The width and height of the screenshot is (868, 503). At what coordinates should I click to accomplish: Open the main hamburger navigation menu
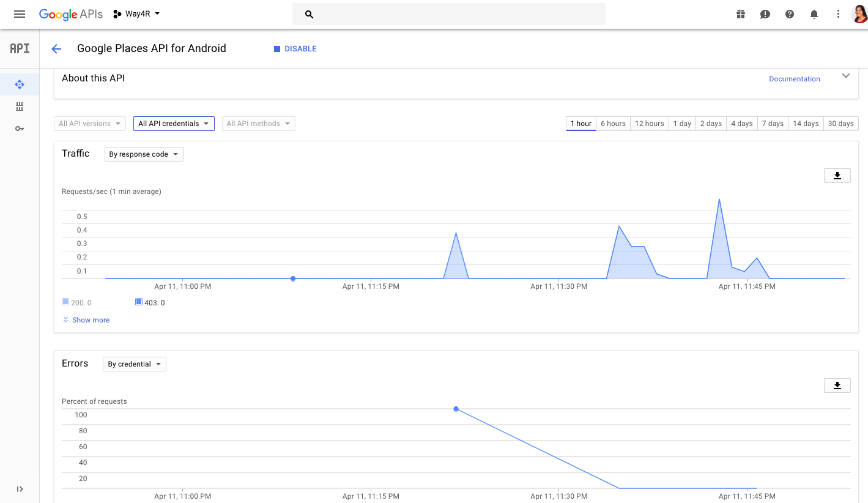(x=20, y=14)
